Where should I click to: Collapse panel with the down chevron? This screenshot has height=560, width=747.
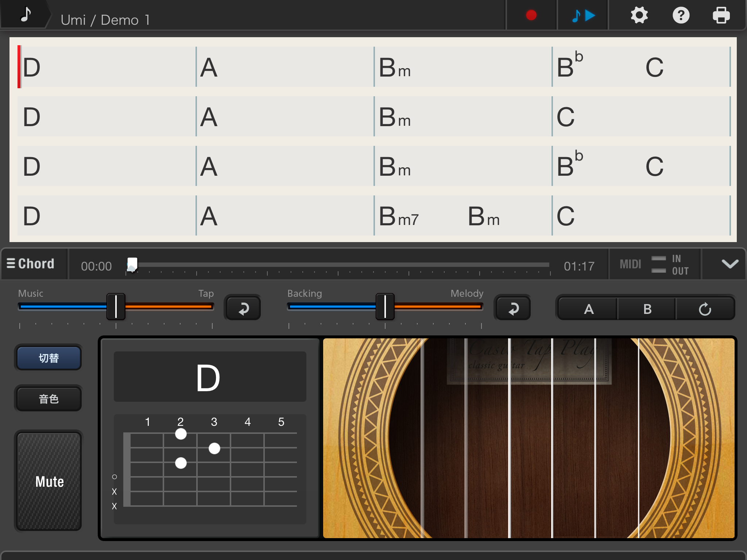tap(730, 264)
